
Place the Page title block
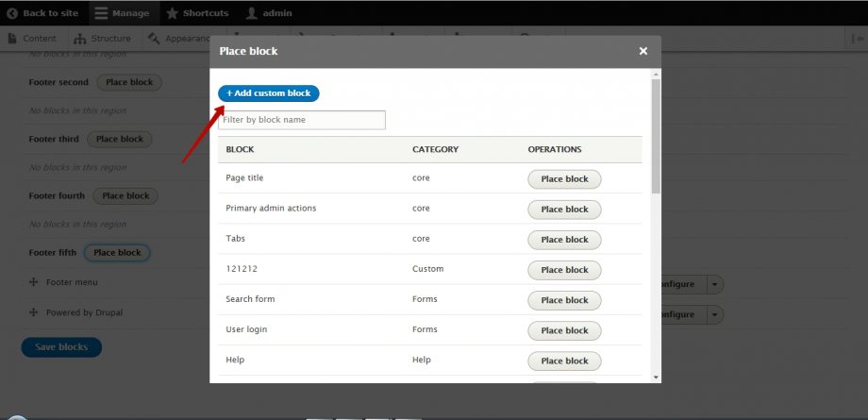coord(564,179)
